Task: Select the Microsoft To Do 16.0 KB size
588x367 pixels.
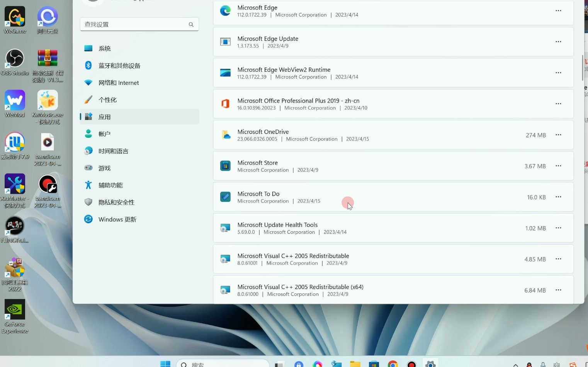Action: click(x=536, y=197)
